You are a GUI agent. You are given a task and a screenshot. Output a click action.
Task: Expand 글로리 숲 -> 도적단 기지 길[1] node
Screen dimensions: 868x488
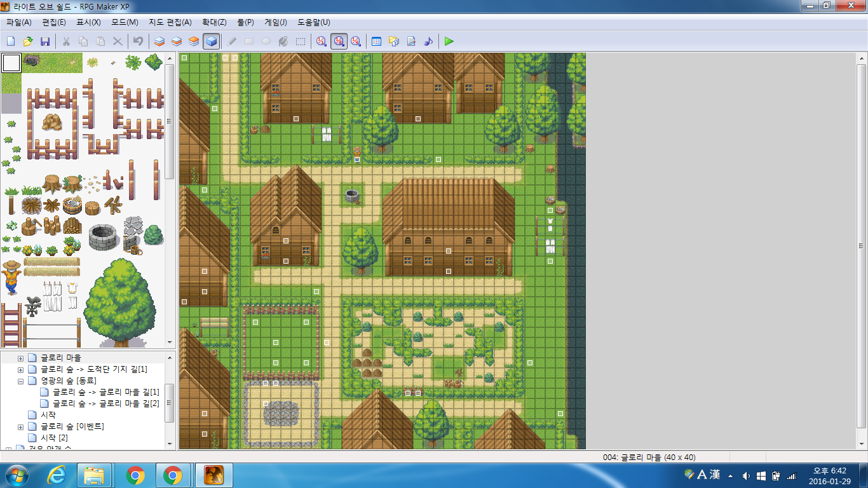click(x=20, y=370)
